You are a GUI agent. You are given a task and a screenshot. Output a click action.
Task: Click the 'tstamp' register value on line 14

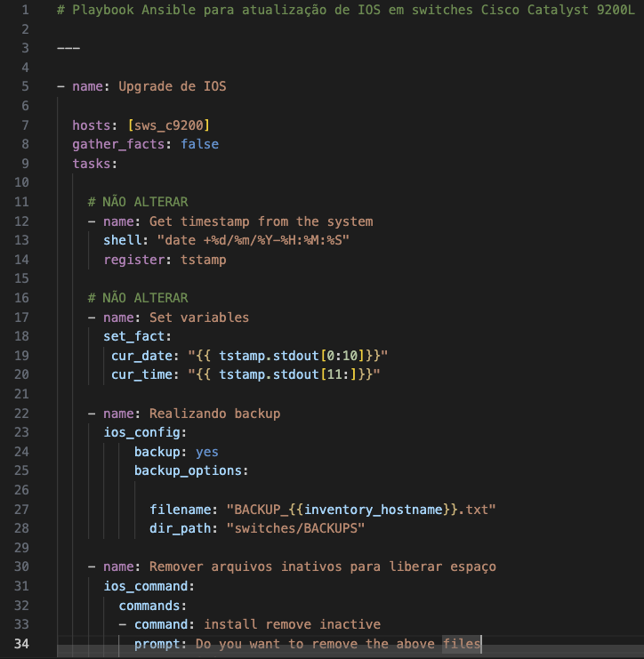click(204, 260)
